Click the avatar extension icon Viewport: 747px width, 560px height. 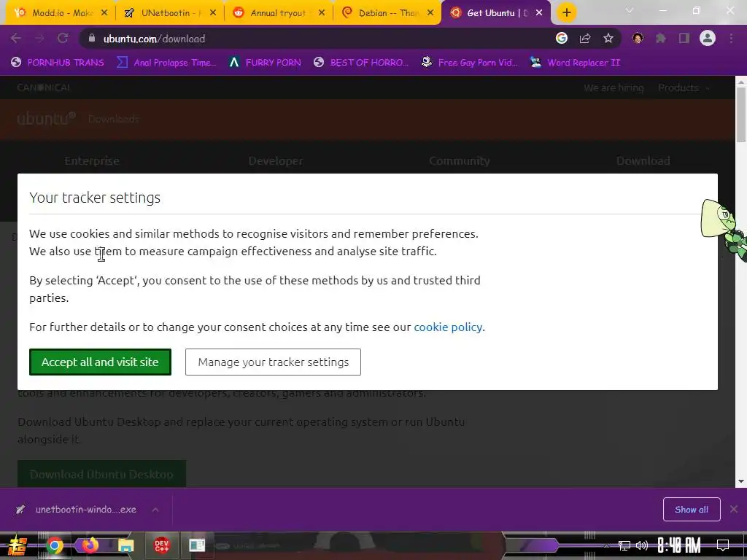coord(638,39)
